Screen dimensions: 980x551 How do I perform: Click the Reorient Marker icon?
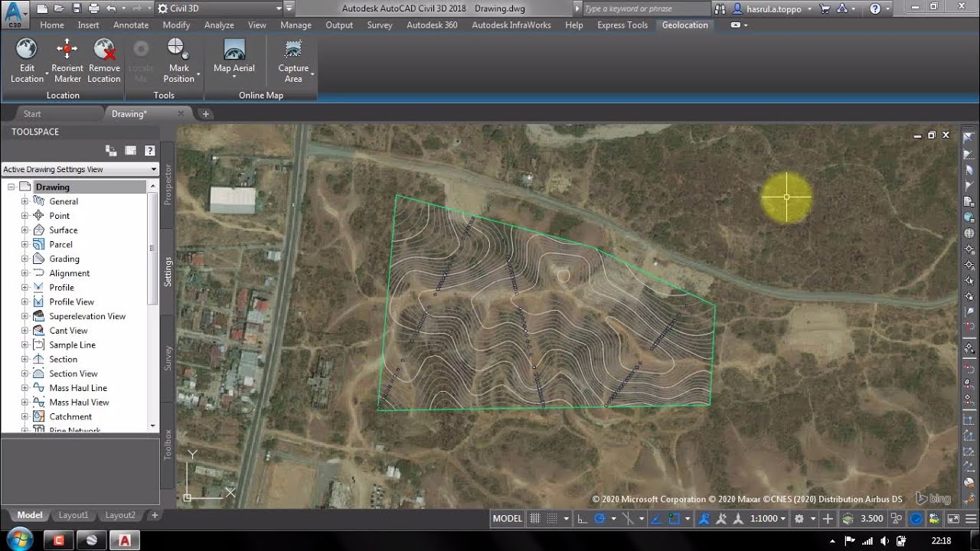(67, 50)
